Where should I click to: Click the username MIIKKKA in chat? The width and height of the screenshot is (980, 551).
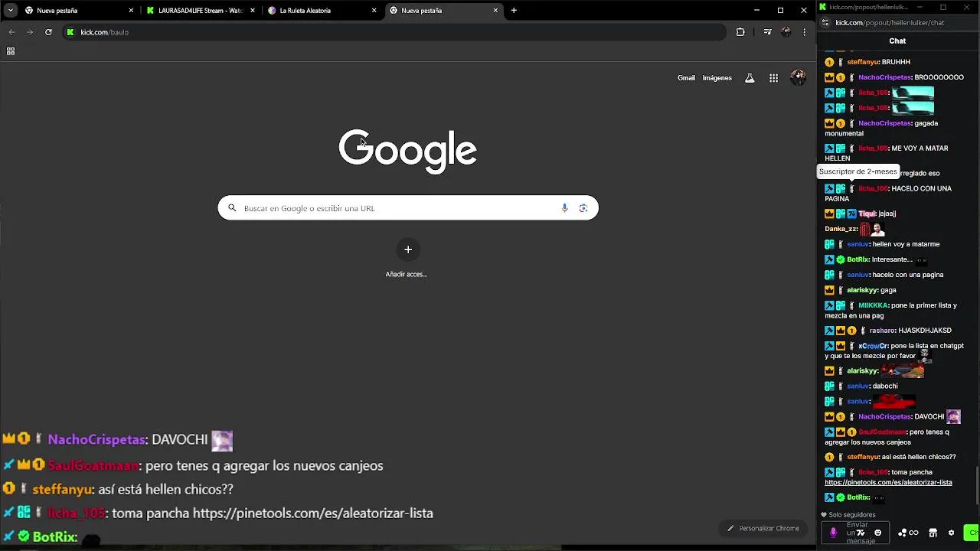[x=873, y=305]
